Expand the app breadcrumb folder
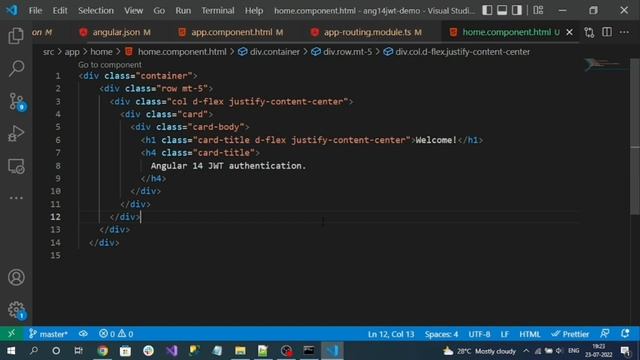640x360 pixels. [72, 52]
